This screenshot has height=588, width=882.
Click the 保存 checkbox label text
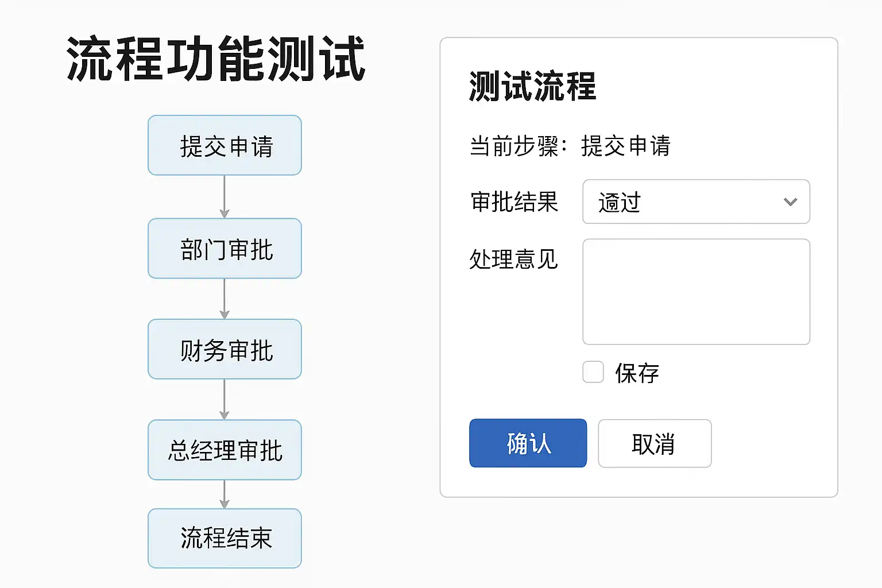[637, 373]
